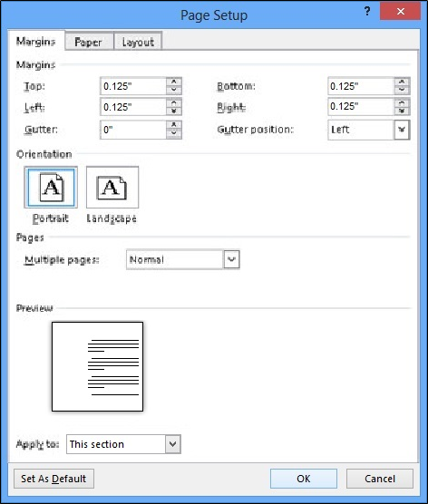Open the Multiple pages dropdown
Viewport: 428px width, 504px height.
pyautogui.click(x=231, y=259)
